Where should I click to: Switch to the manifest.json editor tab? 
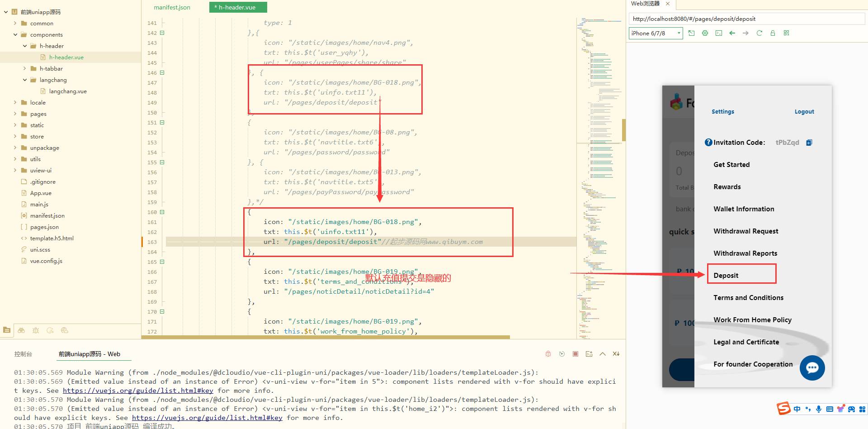pyautogui.click(x=172, y=7)
